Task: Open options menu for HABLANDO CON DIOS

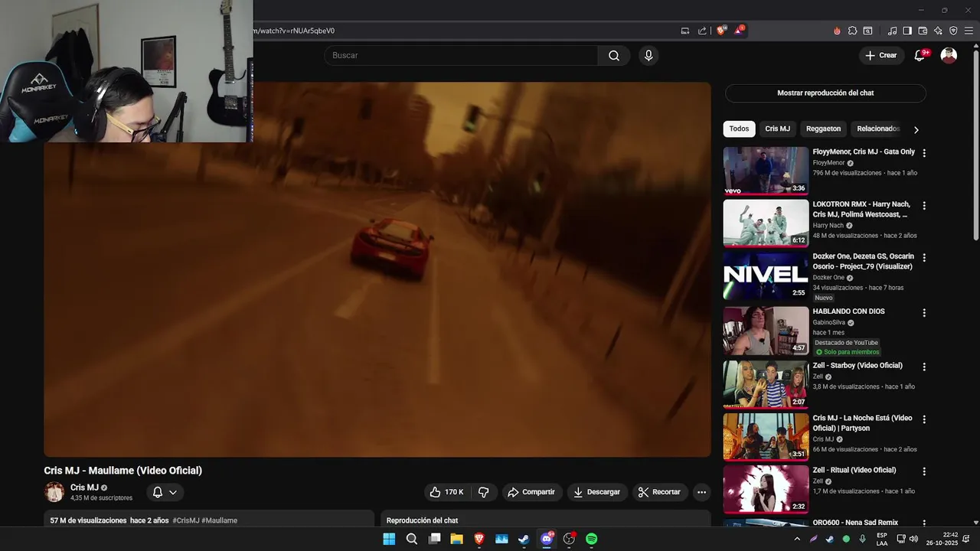Action: coord(924,313)
